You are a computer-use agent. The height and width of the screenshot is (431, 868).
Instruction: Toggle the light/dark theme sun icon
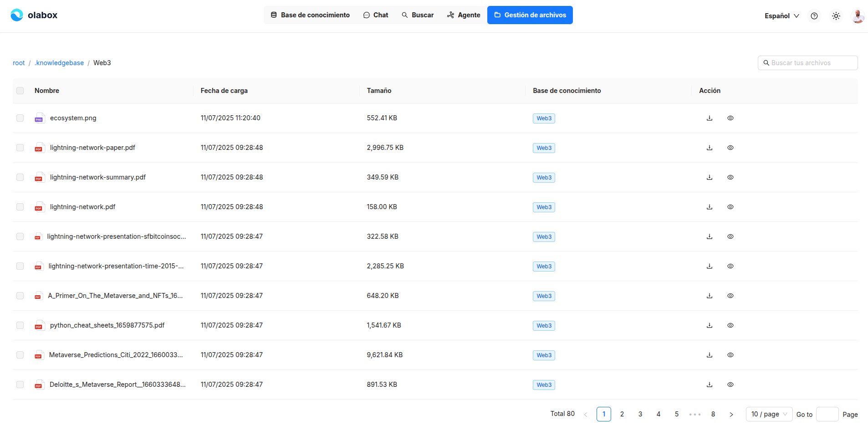coord(836,15)
